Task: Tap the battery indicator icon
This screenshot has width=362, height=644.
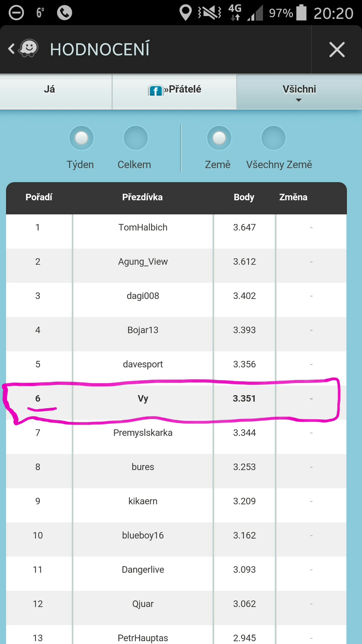Action: pyautogui.click(x=301, y=13)
